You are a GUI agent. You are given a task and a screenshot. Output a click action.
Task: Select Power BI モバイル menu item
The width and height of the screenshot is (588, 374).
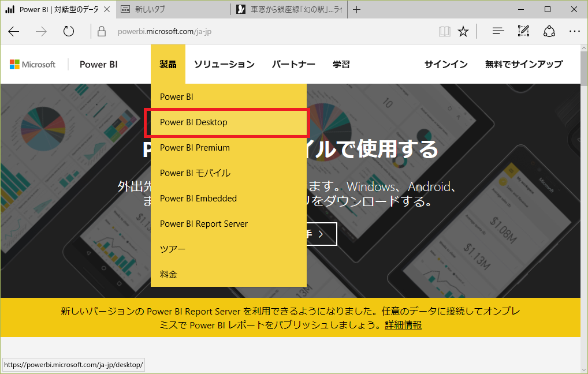[229, 173]
